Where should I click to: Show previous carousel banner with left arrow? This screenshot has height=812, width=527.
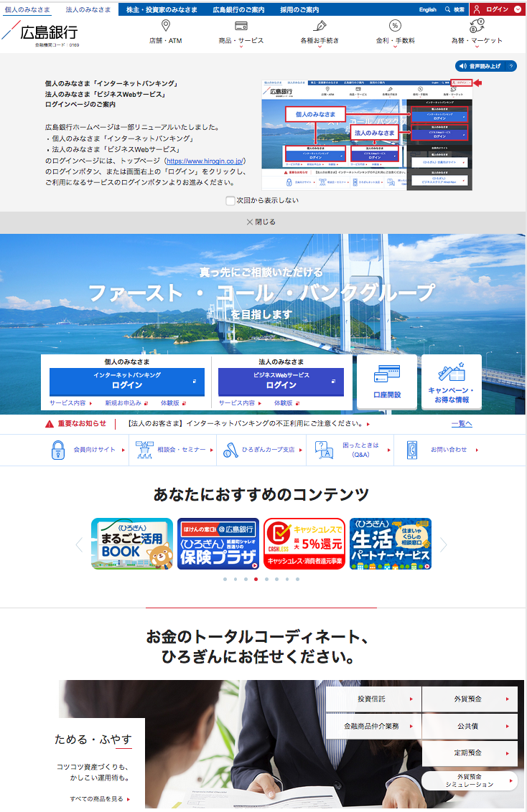coord(79,544)
